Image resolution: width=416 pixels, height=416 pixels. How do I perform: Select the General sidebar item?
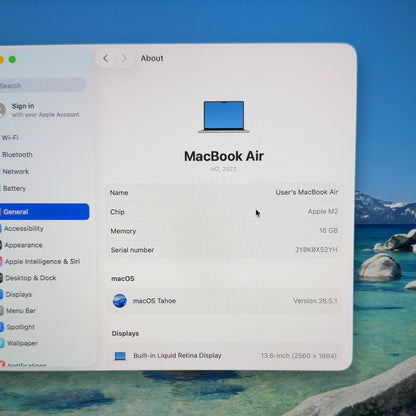(x=45, y=212)
